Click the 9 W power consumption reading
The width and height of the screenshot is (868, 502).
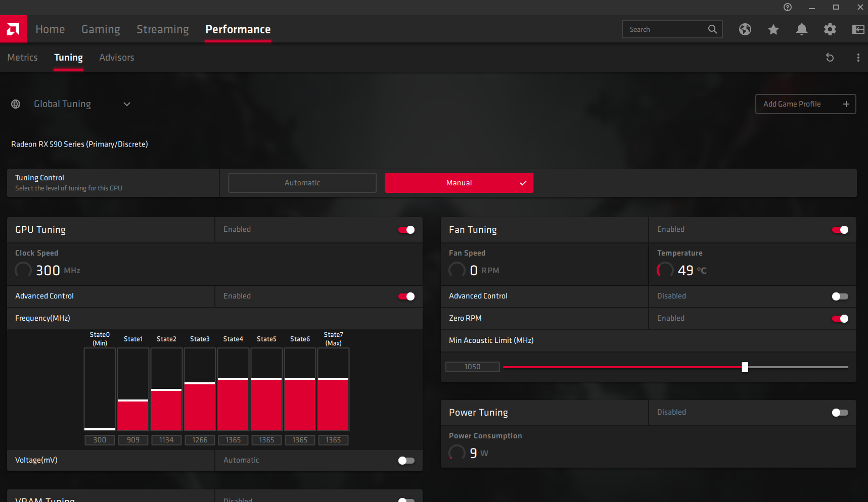479,453
